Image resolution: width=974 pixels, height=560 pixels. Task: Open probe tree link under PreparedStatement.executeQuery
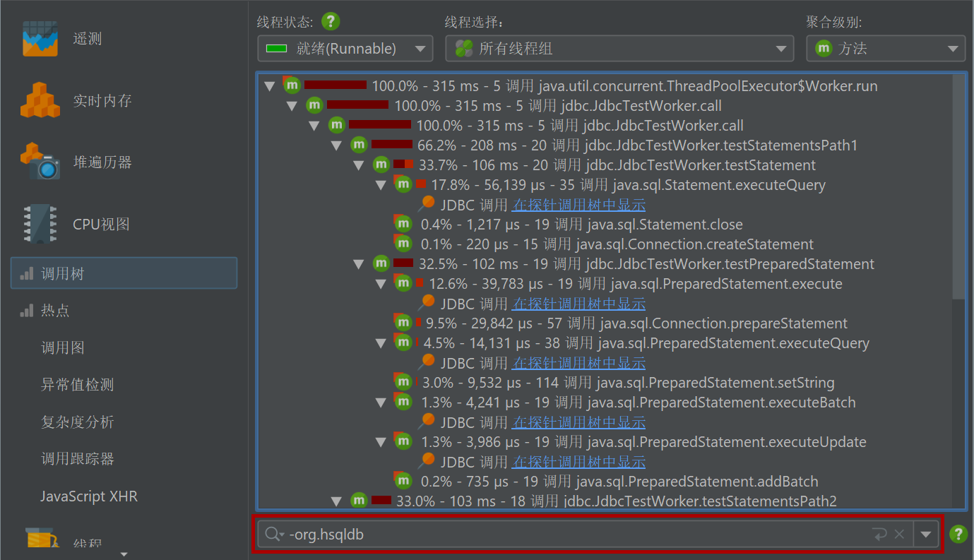click(x=578, y=363)
